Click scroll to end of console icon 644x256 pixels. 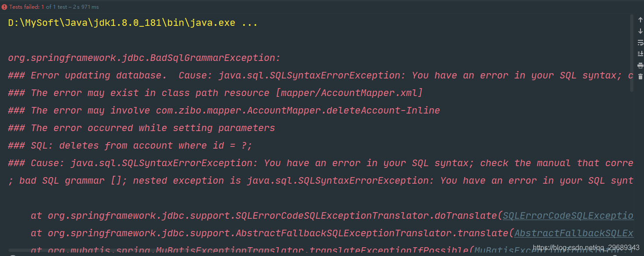pos(640,54)
